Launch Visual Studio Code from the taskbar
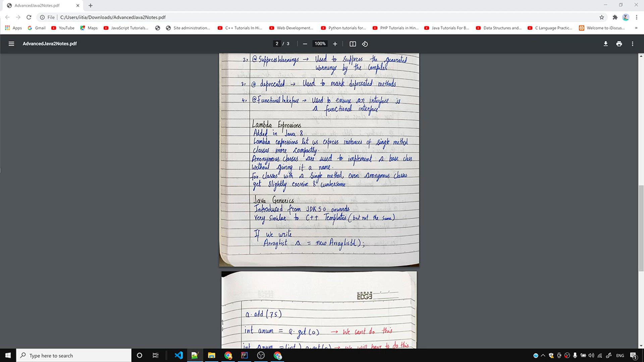644x362 pixels. (x=178, y=355)
